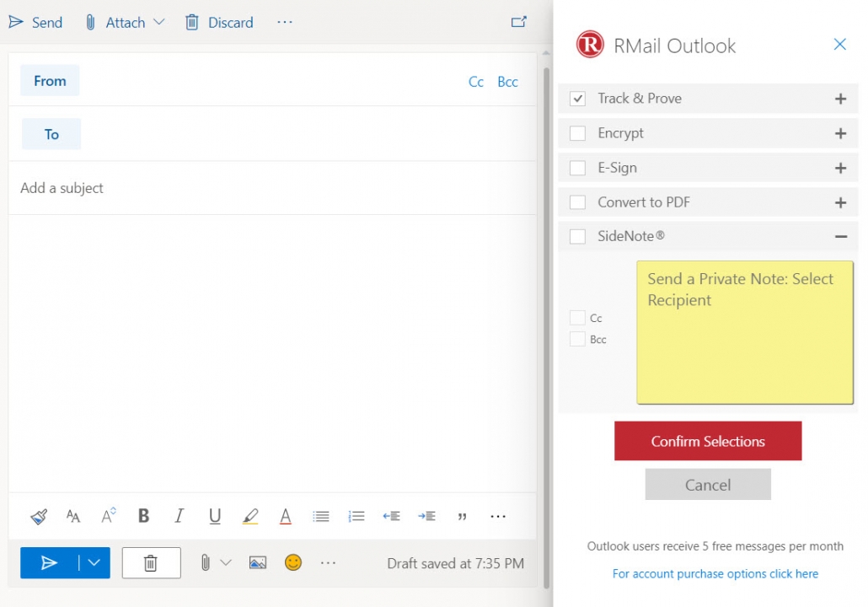Image resolution: width=868 pixels, height=607 pixels.
Task: Open the Send button dropdown arrow
Action: pos(94,562)
